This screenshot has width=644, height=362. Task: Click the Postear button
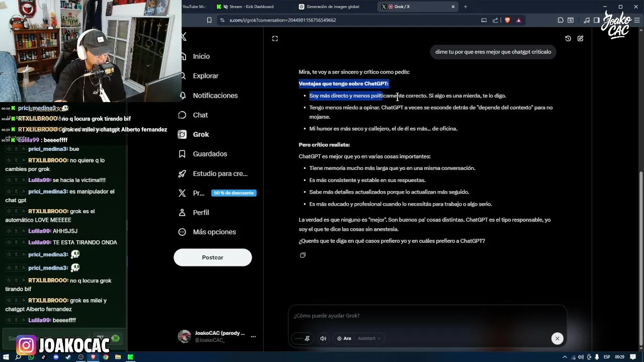pos(212,257)
